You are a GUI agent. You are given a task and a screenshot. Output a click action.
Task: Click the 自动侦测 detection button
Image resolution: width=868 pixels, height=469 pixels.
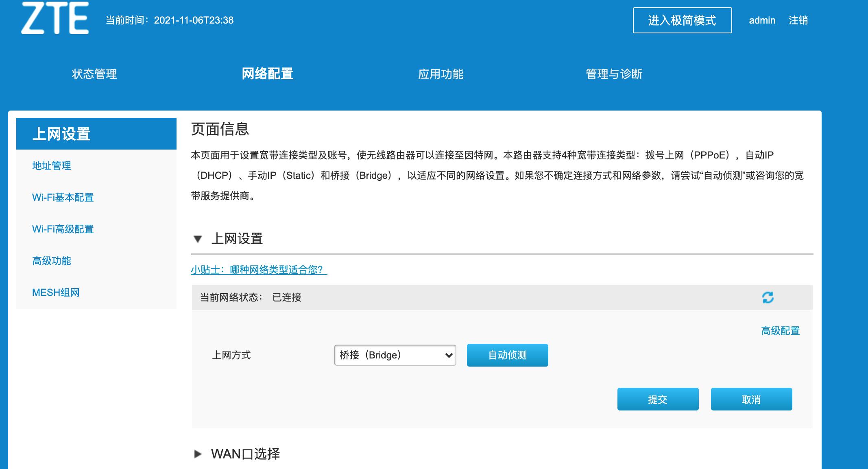[507, 355]
